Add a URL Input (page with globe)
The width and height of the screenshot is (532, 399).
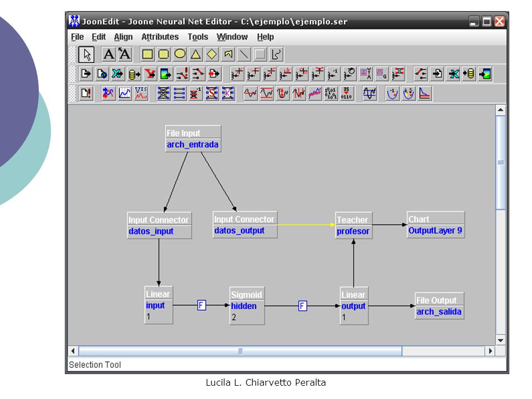102,74
